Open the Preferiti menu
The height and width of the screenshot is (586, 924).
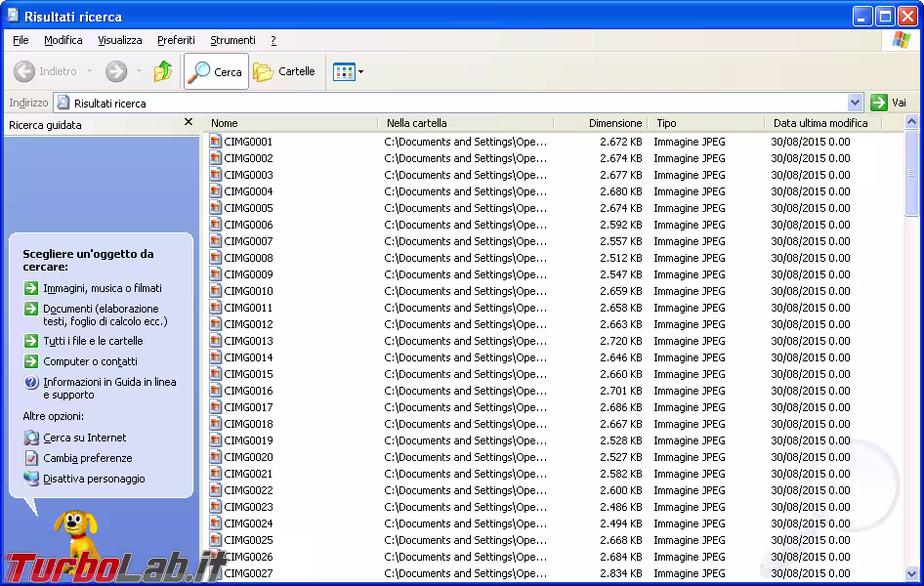tap(176, 40)
